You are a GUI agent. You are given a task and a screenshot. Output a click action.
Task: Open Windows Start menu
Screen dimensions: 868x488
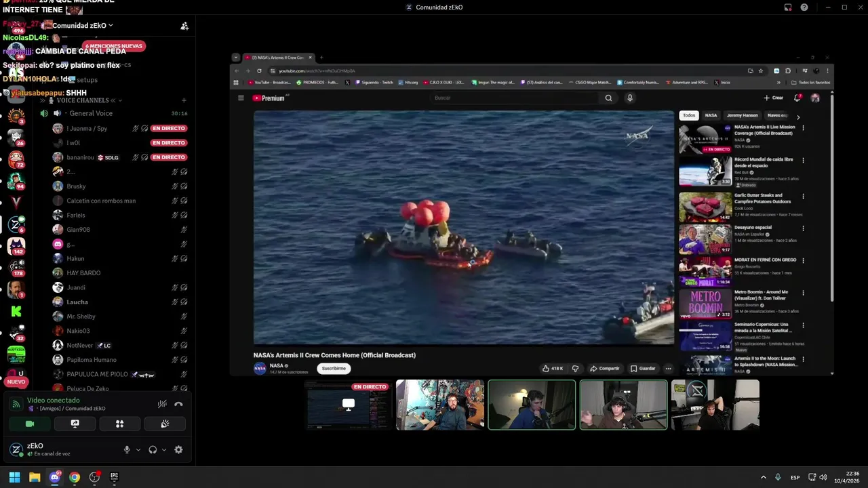click(x=14, y=477)
